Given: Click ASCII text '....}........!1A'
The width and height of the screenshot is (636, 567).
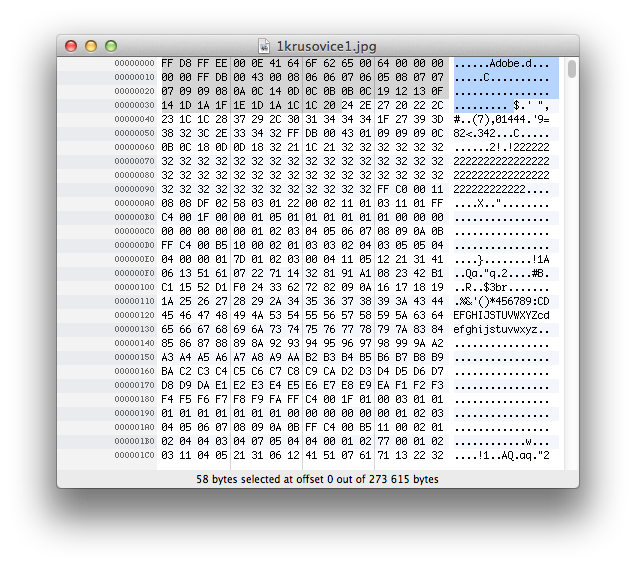Looking at the screenshot, I should click(501, 259).
